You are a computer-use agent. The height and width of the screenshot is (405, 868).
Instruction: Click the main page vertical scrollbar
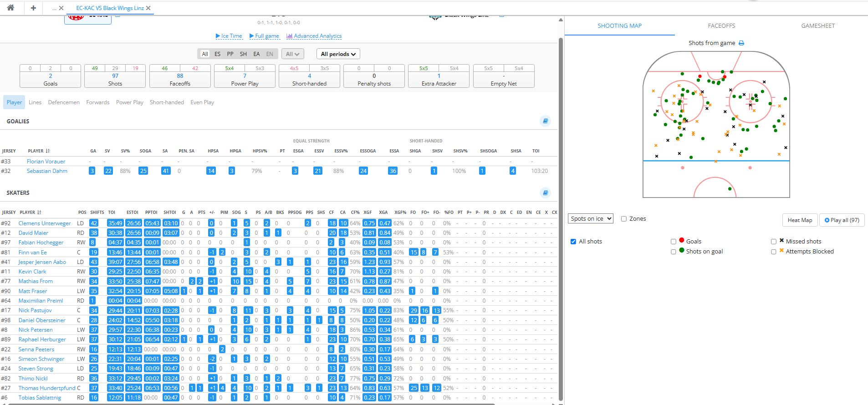point(561,182)
